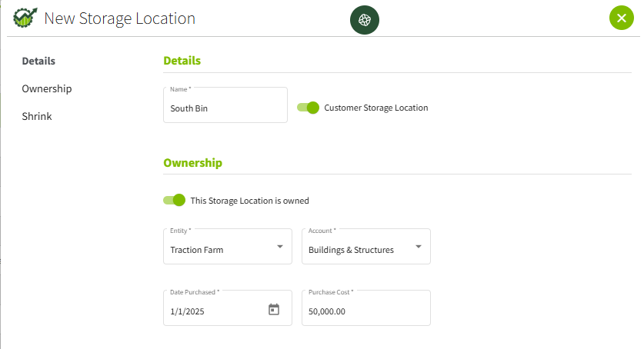644x349 pixels.
Task: Toggle Customer Storage Location switch
Action: (308, 108)
